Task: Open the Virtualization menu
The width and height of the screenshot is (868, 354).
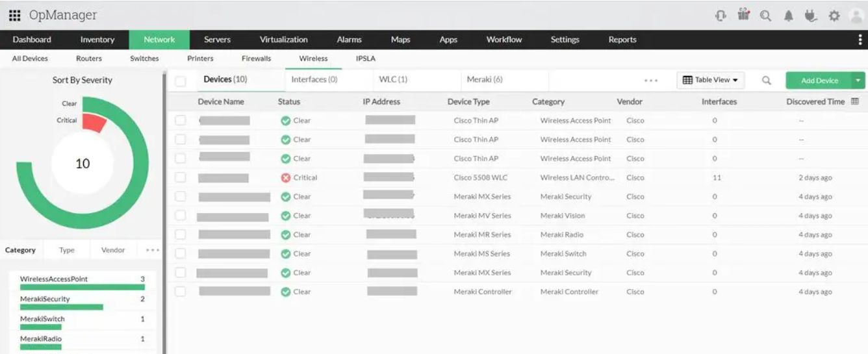Action: 284,40
